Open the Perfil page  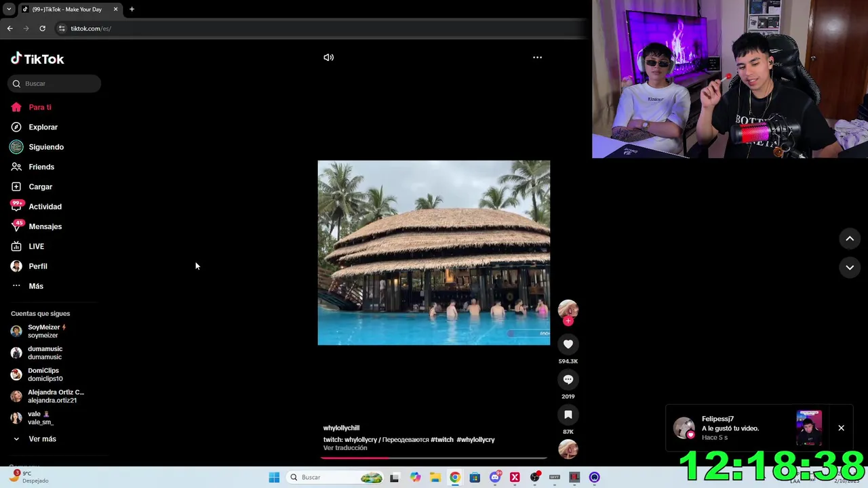point(29,266)
